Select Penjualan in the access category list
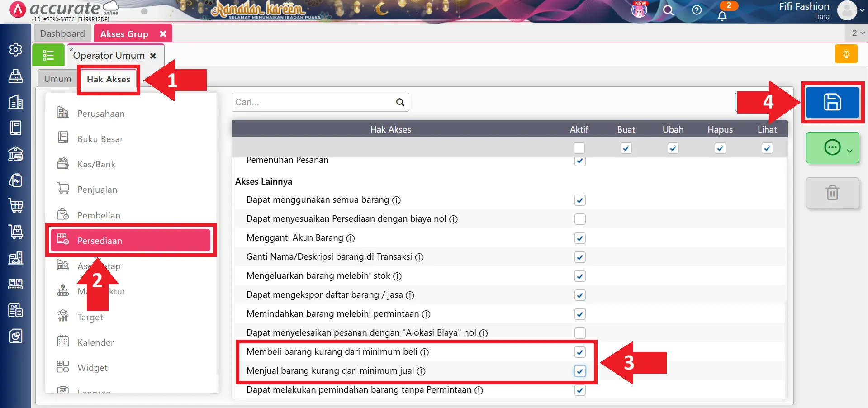This screenshot has width=868, height=408. [x=97, y=190]
